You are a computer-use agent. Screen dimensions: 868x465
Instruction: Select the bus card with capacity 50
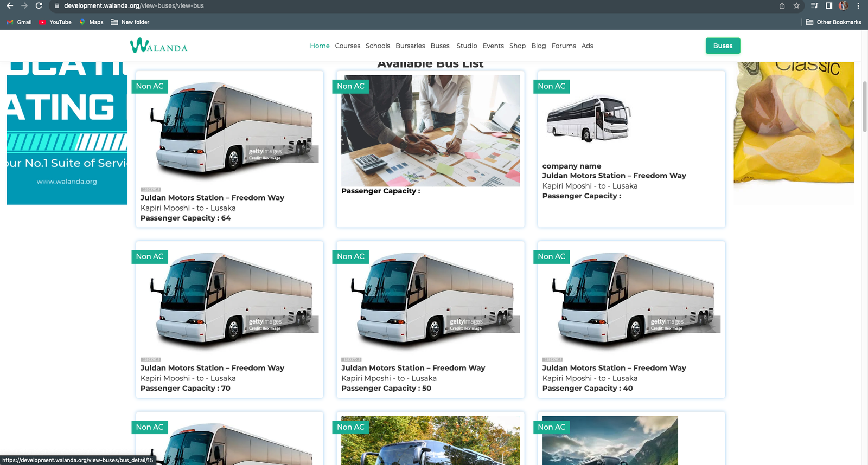[x=430, y=319]
